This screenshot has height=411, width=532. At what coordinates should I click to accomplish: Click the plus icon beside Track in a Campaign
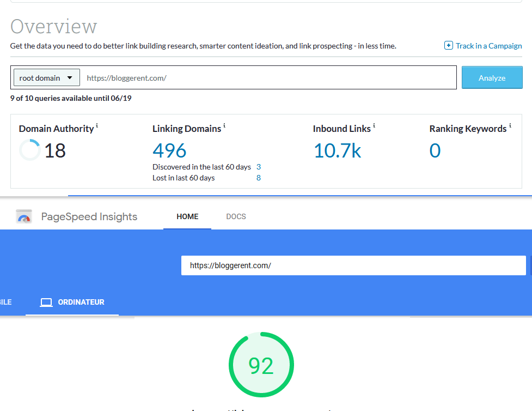pos(448,46)
